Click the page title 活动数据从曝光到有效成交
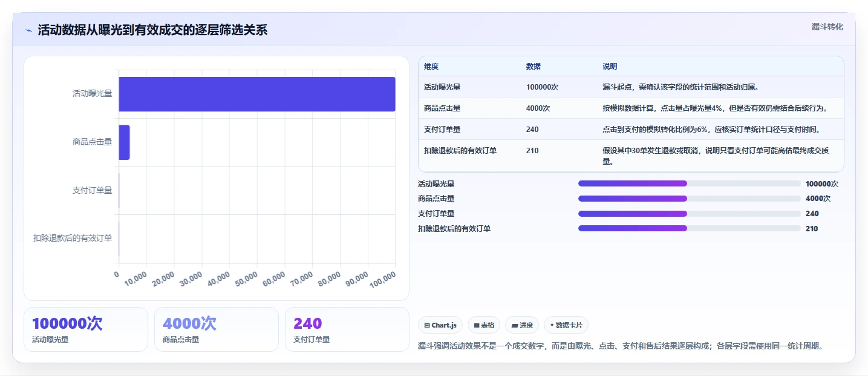 (152, 30)
